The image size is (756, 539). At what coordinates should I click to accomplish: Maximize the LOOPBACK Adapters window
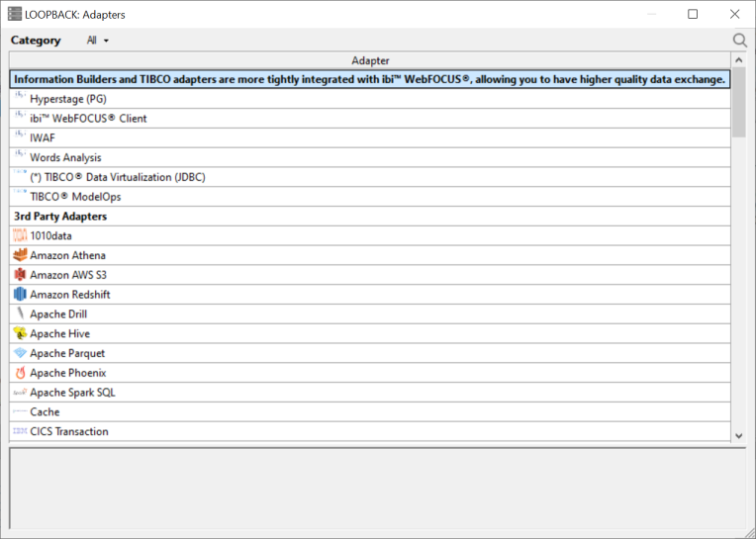tap(693, 15)
